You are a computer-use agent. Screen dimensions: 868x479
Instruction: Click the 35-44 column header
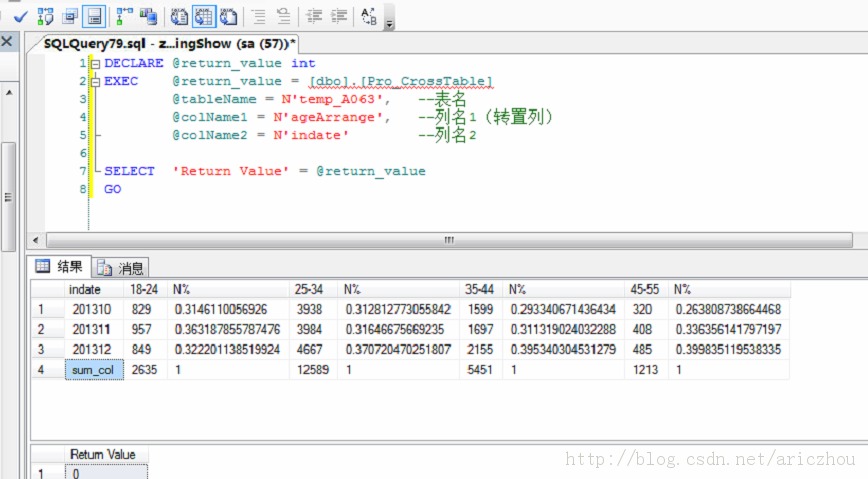tap(480, 290)
